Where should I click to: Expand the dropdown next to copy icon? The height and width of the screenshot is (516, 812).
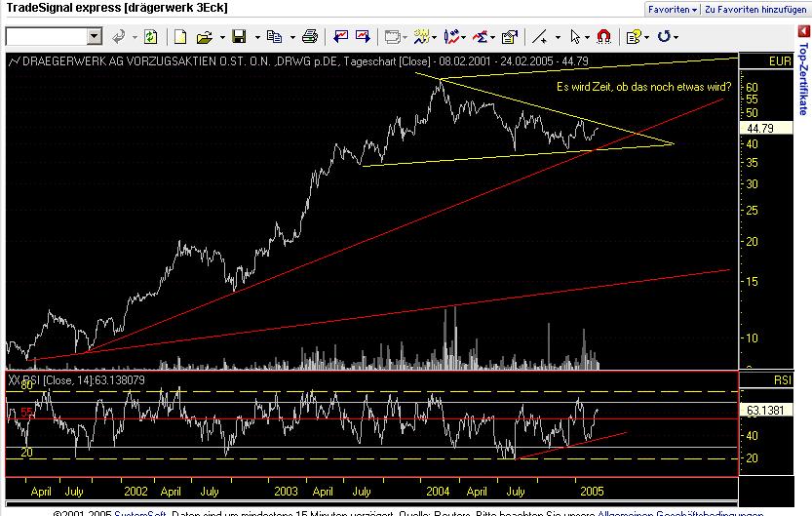292,37
